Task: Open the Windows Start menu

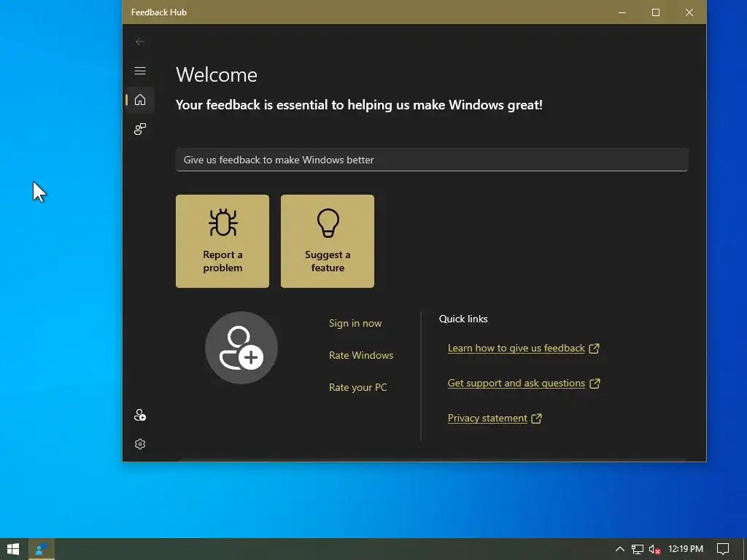Action: [x=13, y=549]
